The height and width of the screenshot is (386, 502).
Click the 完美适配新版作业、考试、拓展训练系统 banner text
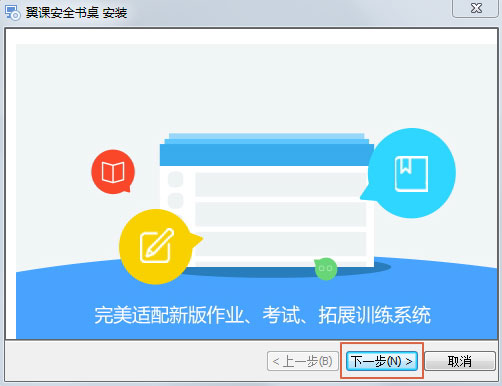(x=263, y=315)
